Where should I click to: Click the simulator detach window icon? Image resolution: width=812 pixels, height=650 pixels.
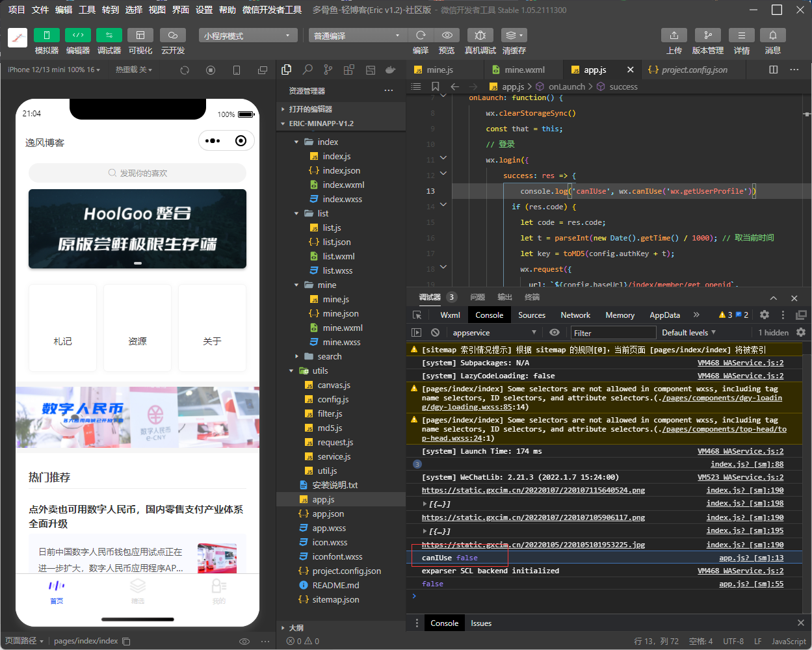point(263,70)
